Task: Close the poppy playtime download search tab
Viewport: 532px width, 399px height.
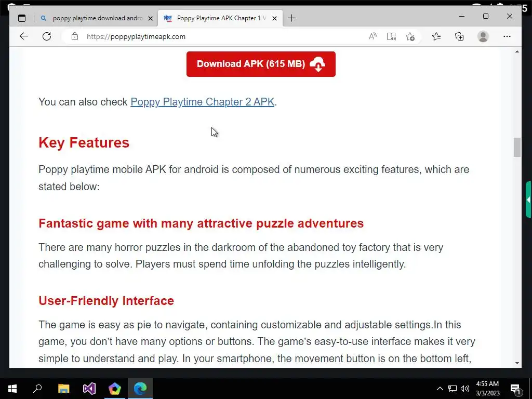Action: click(150, 18)
